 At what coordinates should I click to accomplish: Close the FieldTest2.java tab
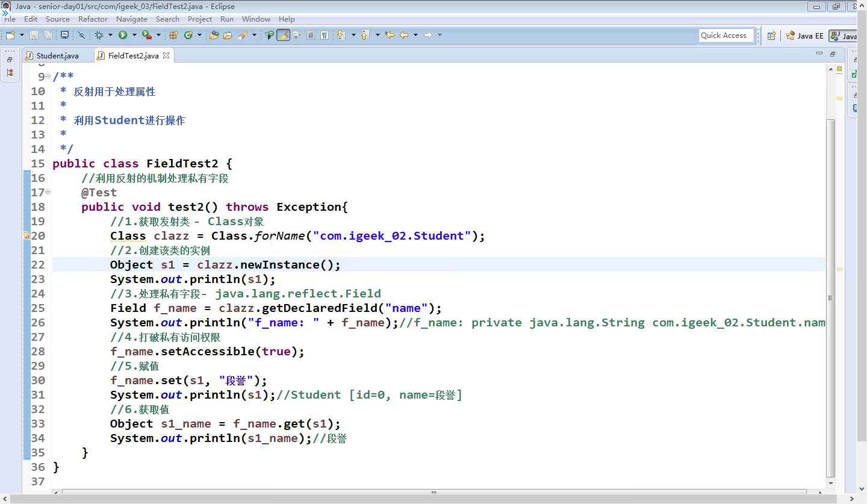click(x=166, y=55)
